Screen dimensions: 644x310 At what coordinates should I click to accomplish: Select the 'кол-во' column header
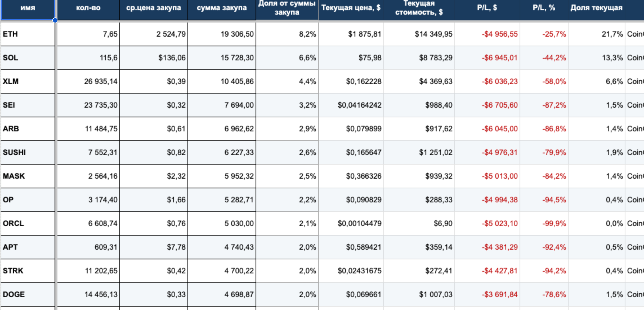[x=88, y=10]
